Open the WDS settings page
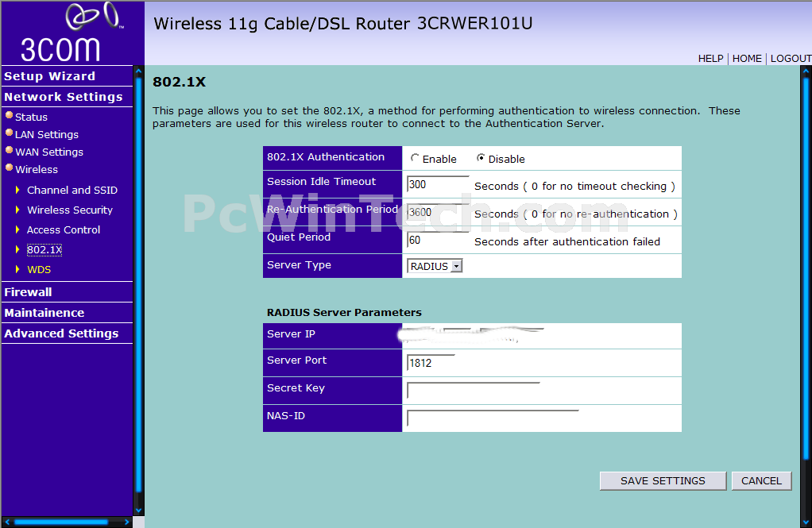The width and height of the screenshot is (812, 528). coord(39,270)
